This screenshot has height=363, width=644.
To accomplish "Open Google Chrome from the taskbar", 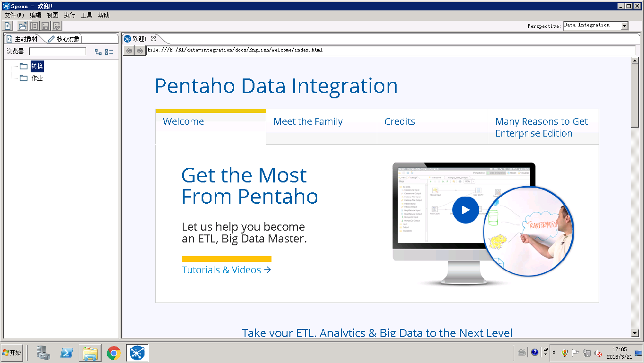I will pyautogui.click(x=113, y=353).
